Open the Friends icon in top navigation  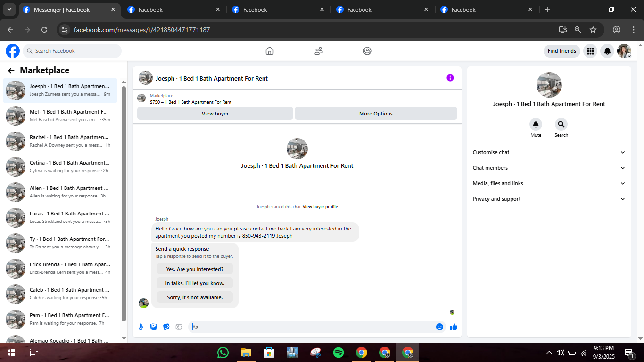319,51
